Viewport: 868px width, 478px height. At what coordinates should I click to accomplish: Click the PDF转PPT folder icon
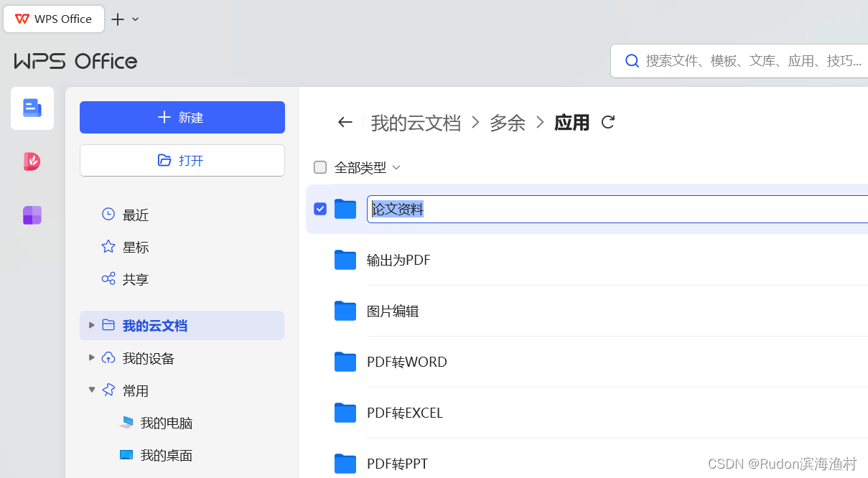click(345, 464)
